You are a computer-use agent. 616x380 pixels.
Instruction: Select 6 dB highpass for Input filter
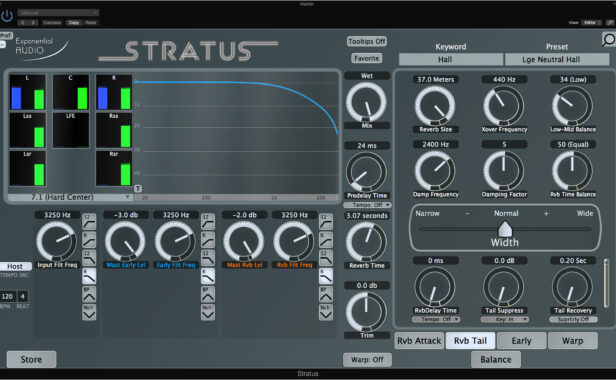(x=89, y=240)
